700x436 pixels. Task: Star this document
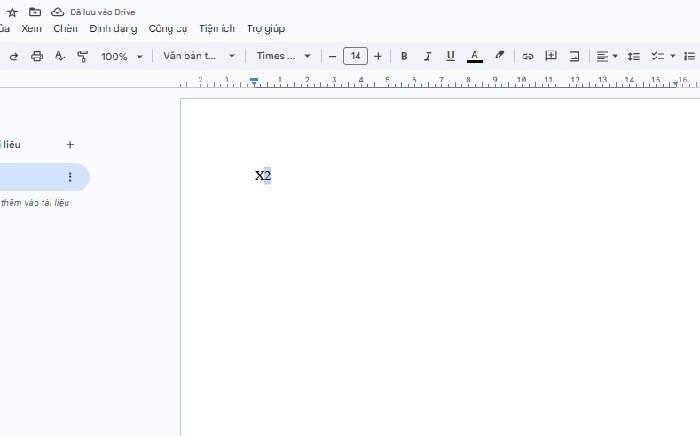coord(12,11)
